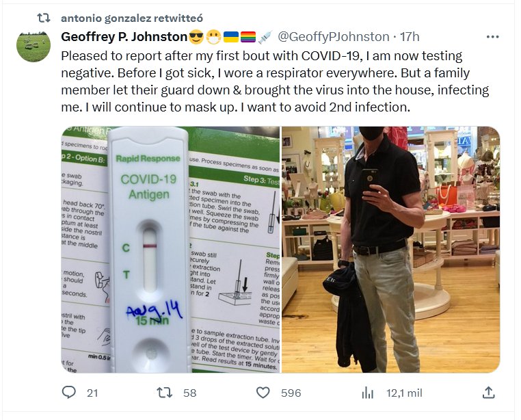Enlarge the COVID-19 antigen test photo
This screenshot has width=521, height=420.
pyautogui.click(x=170, y=250)
